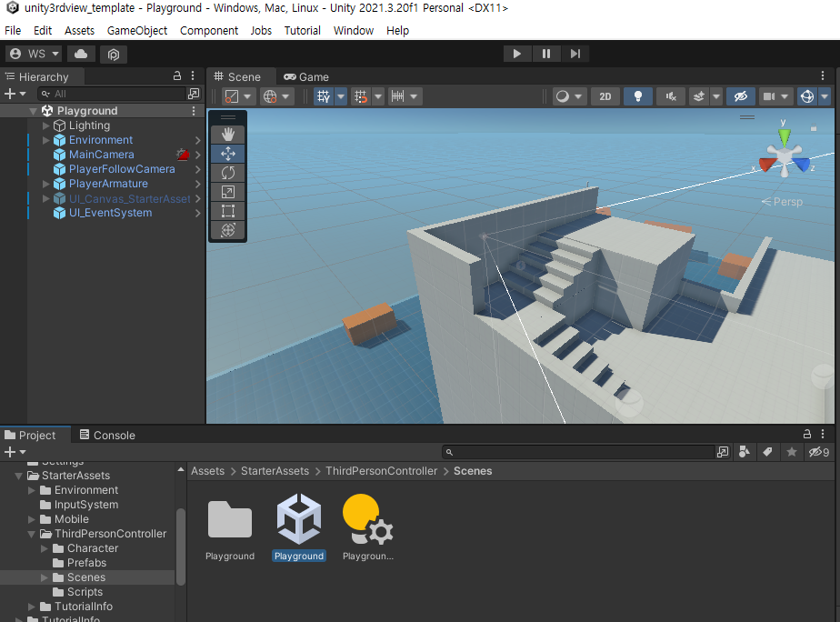Switch to the Game tab
This screenshot has height=622, width=840.
coord(306,77)
